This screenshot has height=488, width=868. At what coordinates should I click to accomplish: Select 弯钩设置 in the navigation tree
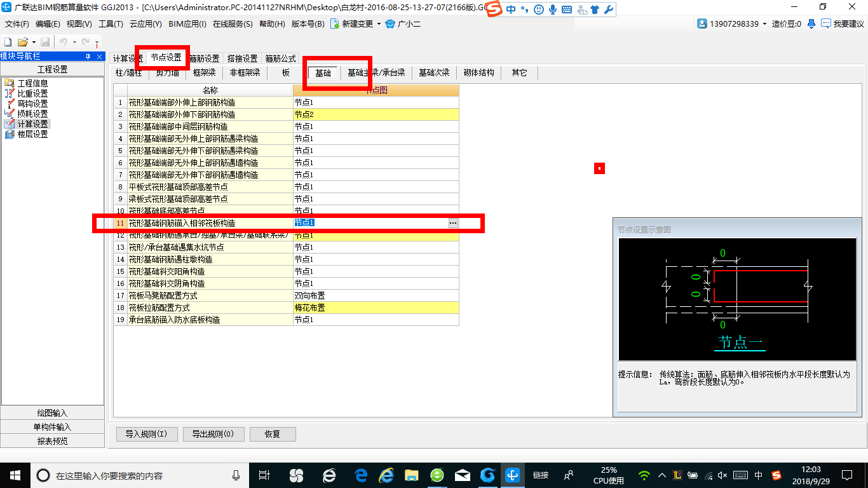[32, 104]
